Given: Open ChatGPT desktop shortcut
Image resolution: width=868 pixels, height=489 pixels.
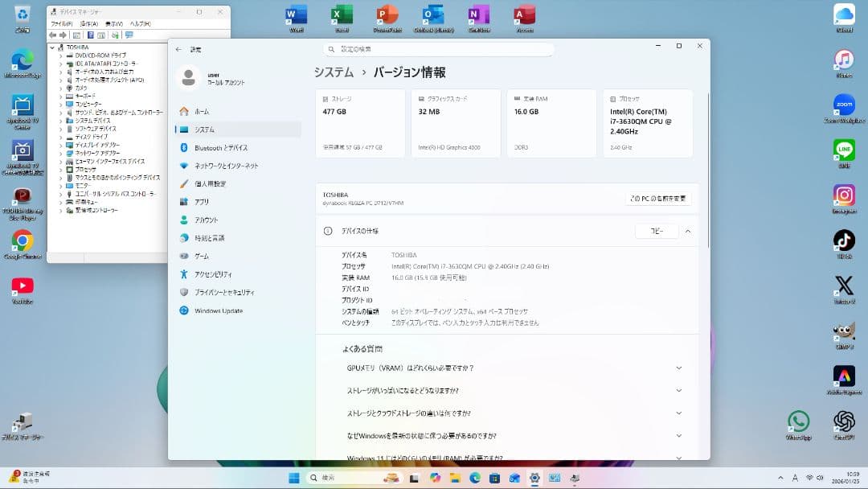Looking at the screenshot, I should [844, 425].
